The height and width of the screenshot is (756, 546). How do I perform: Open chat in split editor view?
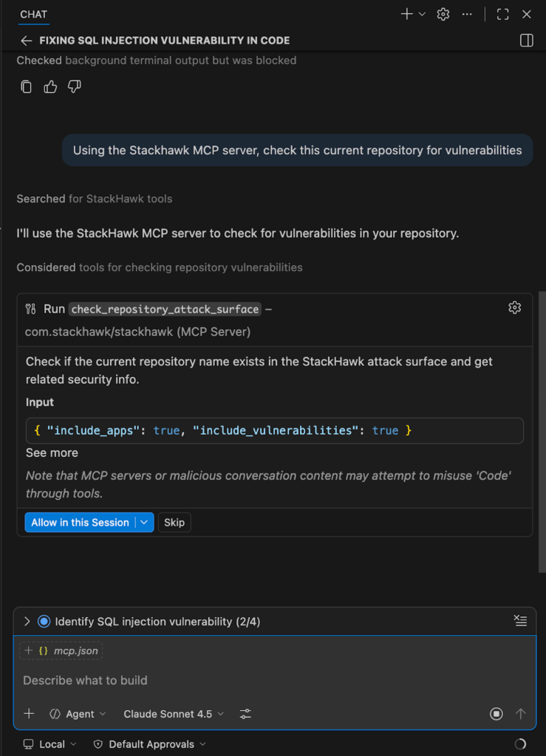coord(526,41)
